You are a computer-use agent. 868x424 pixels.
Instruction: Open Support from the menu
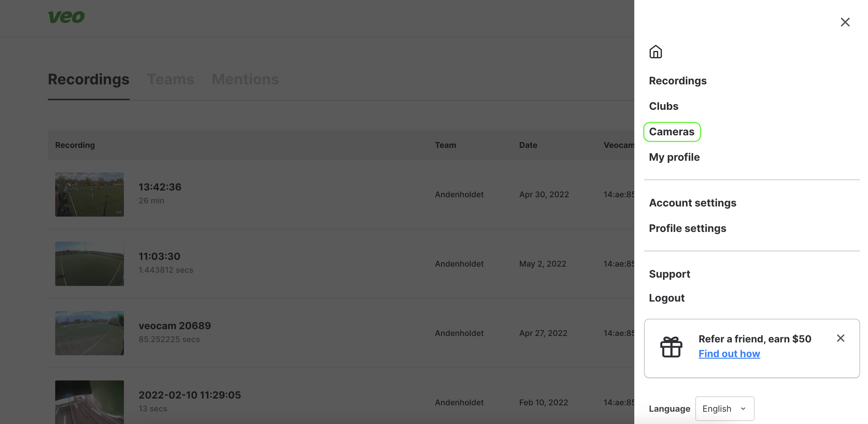pyautogui.click(x=670, y=274)
